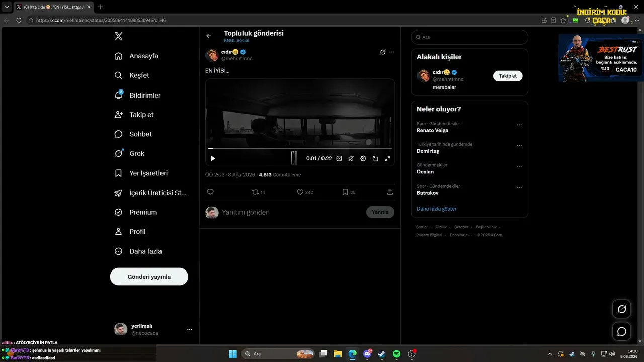
Task: Open Steam from the taskbar
Action: (x=382, y=354)
